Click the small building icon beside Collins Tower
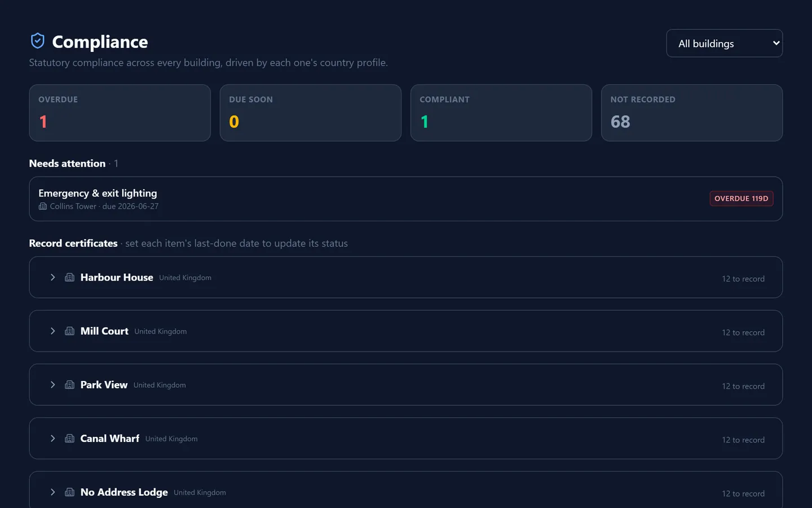812x508 pixels. (x=43, y=206)
